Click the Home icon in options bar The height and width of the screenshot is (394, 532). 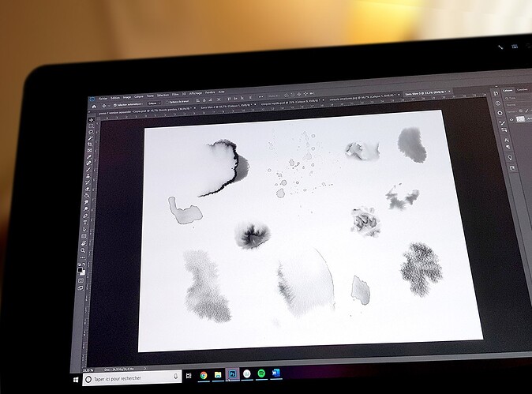[94, 107]
